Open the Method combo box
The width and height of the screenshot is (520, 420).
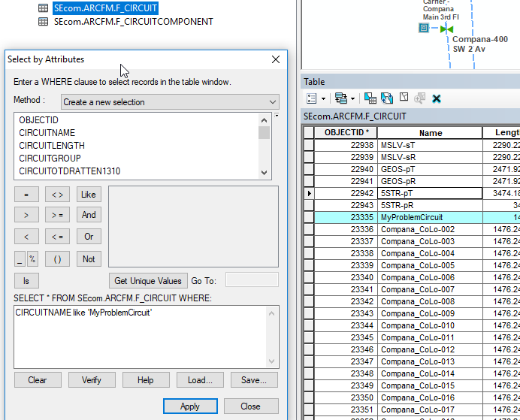[170, 101]
